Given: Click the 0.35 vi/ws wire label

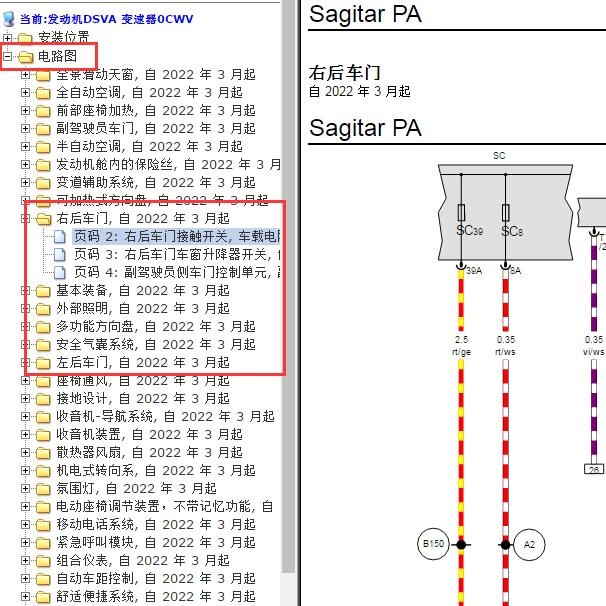Looking at the screenshot, I should [x=594, y=346].
